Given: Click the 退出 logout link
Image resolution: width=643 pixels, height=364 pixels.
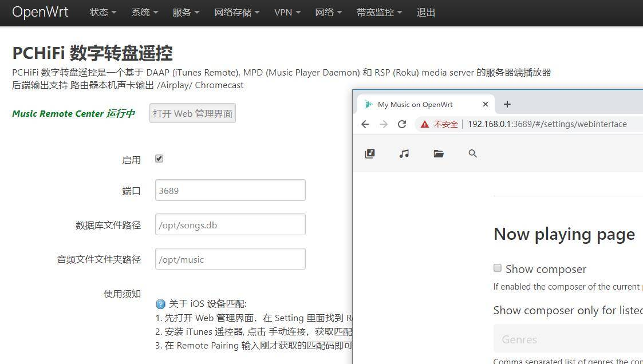Looking at the screenshot, I should (x=425, y=12).
